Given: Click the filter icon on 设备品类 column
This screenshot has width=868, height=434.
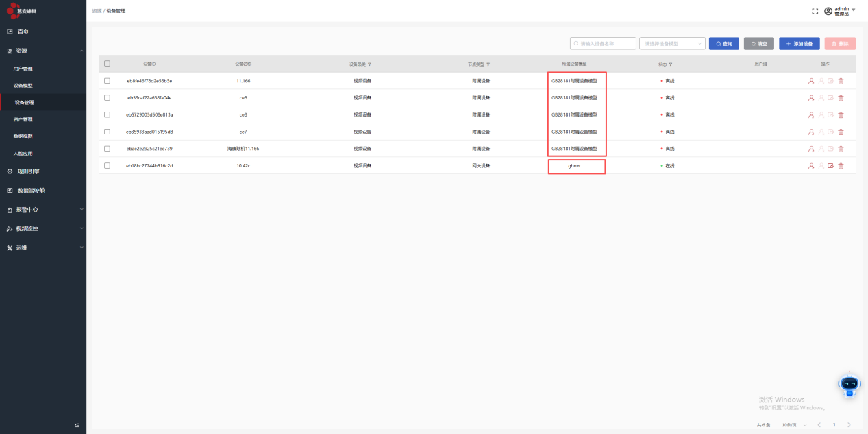Looking at the screenshot, I should pos(370,64).
